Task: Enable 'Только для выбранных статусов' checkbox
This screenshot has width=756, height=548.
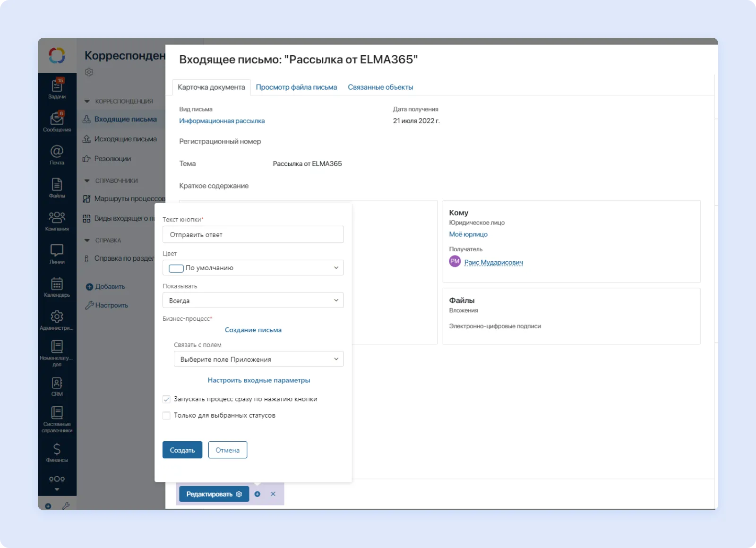Action: (x=166, y=416)
